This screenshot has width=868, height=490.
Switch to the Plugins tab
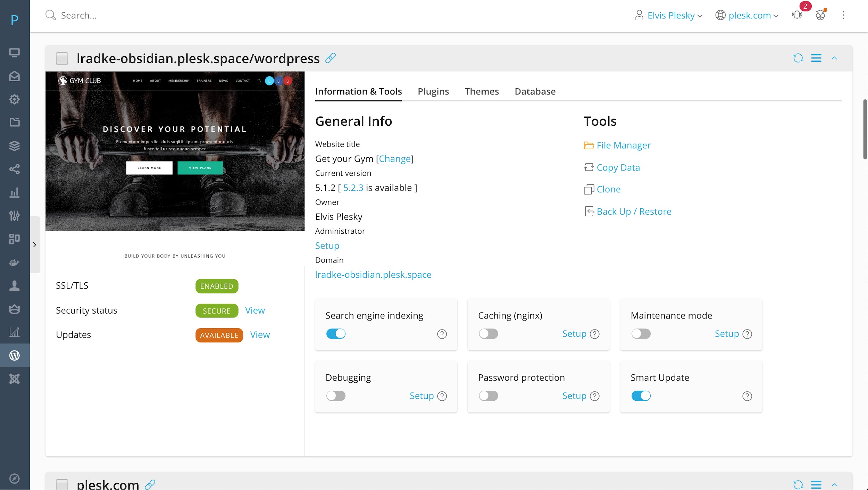433,91
